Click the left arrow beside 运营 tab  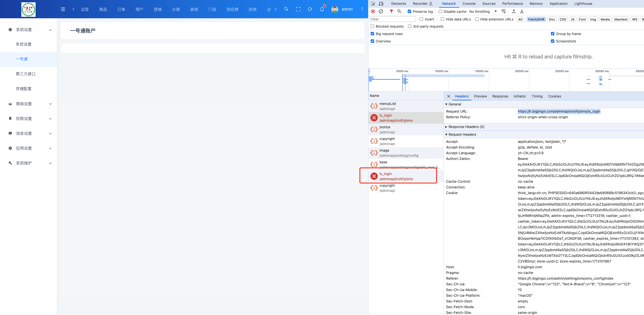73,9
